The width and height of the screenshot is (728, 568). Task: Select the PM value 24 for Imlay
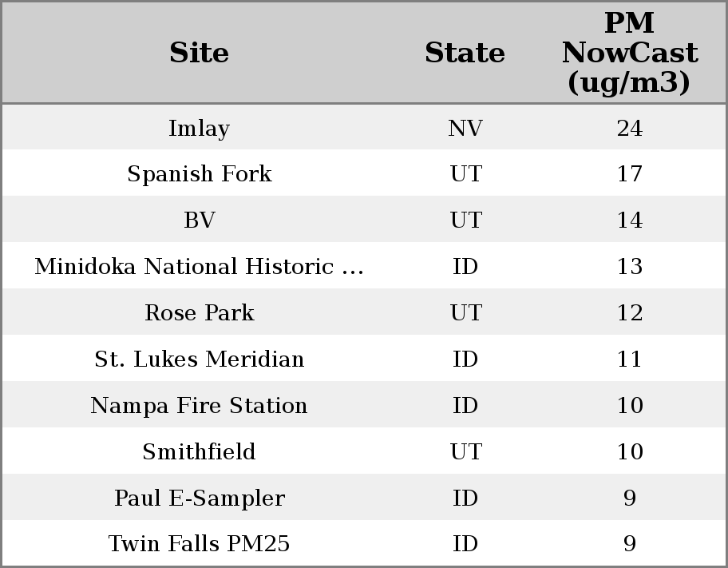coord(629,129)
